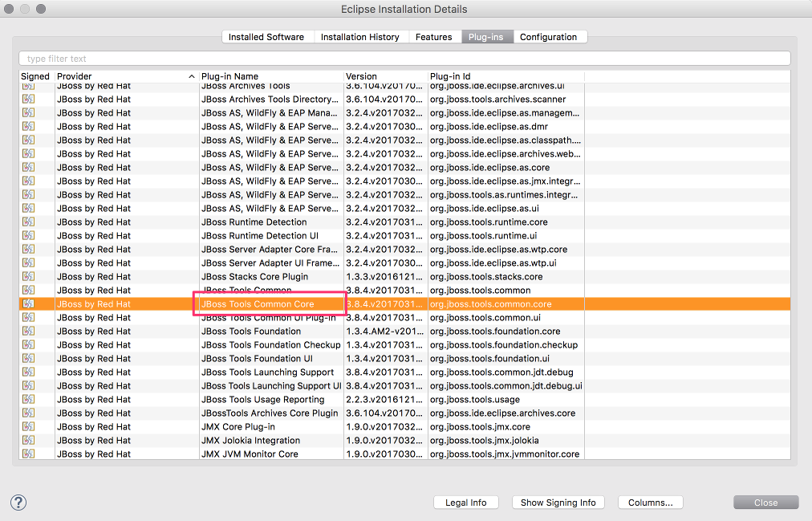Click plug-in id org.jboss.ide.eclipse.as.ui
Screen dimensions: 812x521
484,208
